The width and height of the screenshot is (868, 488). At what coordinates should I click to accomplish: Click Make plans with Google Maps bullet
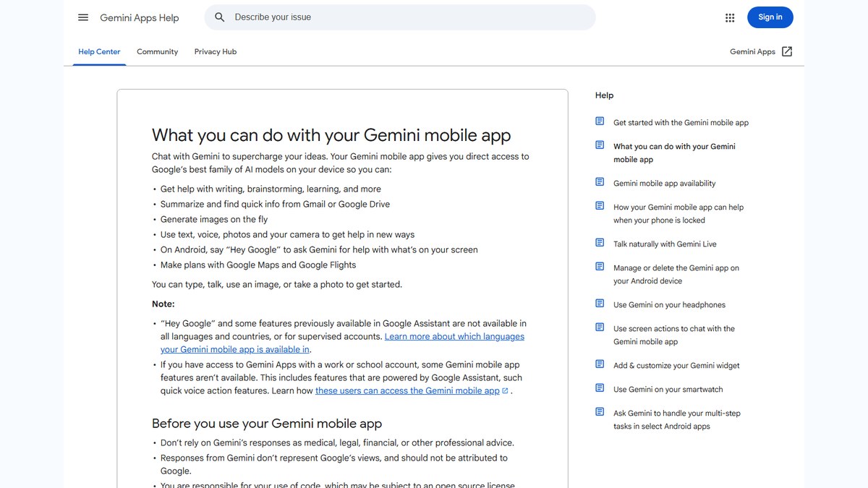[x=258, y=265]
